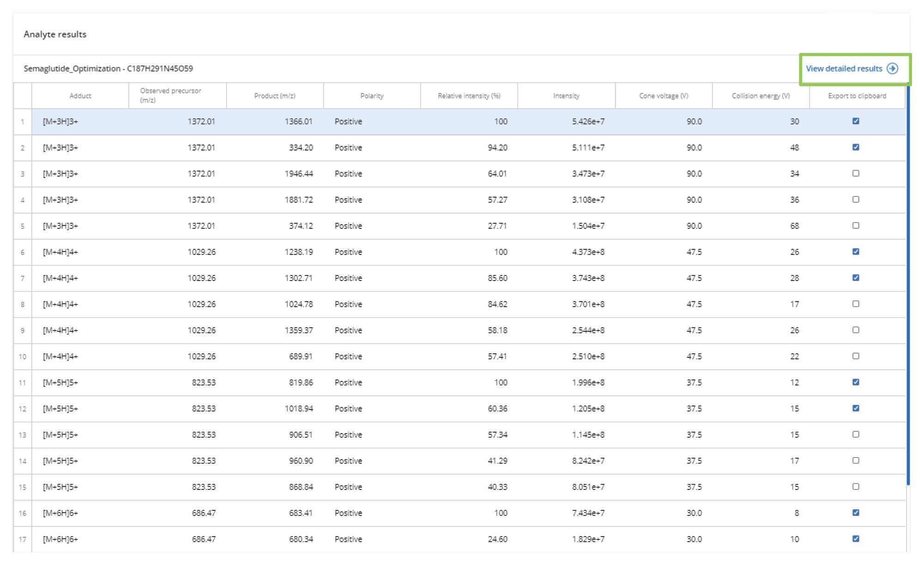Click the Export to clipboard column header
This screenshot has width=924, height=569.
tap(857, 96)
